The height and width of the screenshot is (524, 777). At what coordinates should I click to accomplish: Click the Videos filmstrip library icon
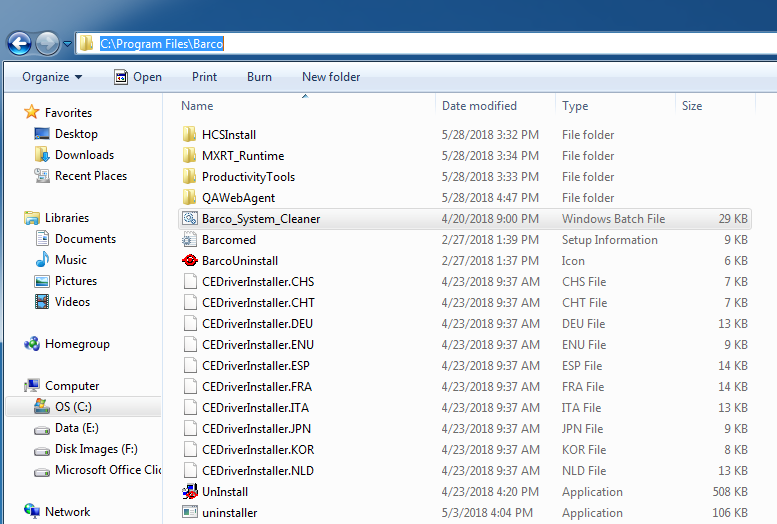[x=42, y=301]
